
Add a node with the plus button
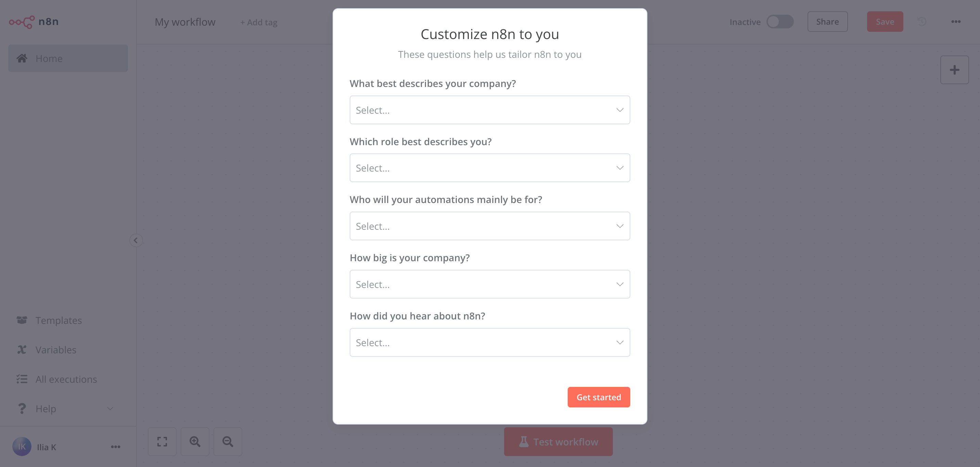pyautogui.click(x=954, y=70)
